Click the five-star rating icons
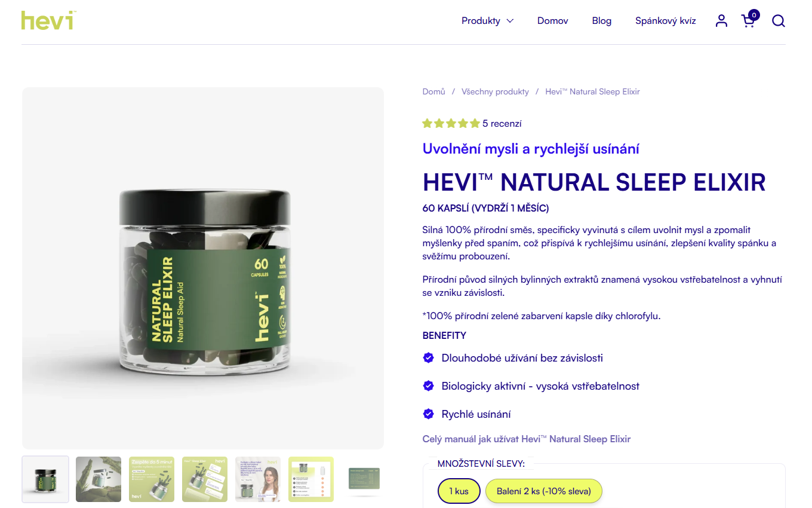Image resolution: width=812 pixels, height=508 pixels. (451, 124)
